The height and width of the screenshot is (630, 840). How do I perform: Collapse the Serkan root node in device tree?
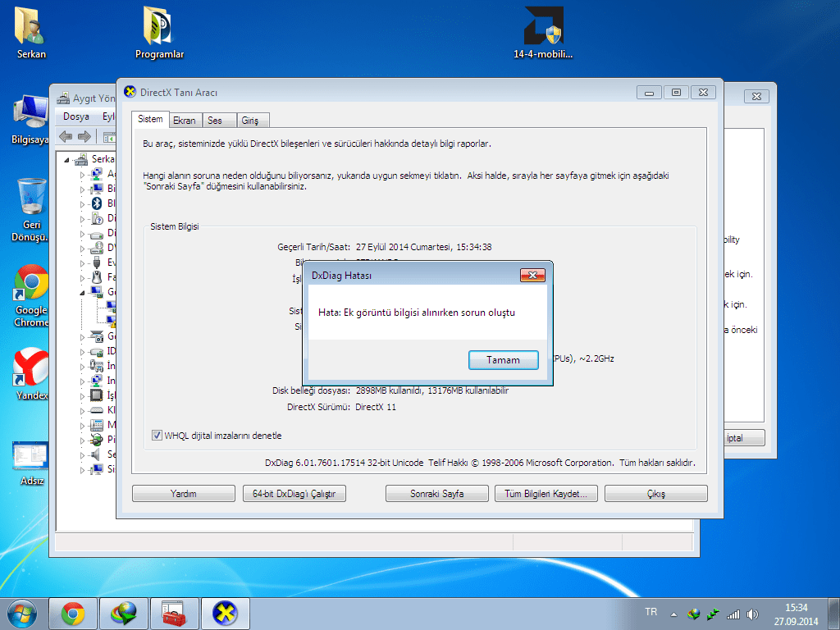(67, 160)
